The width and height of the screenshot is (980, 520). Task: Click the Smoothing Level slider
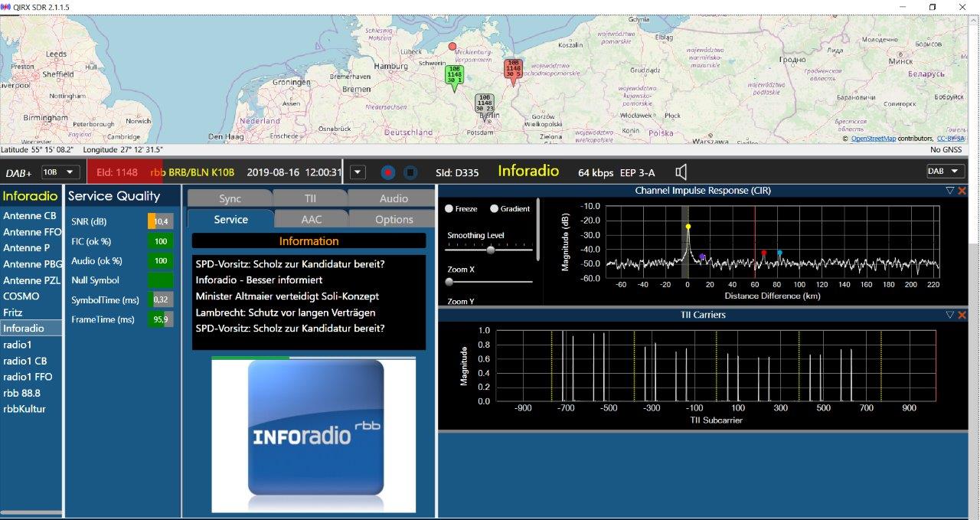coord(490,250)
